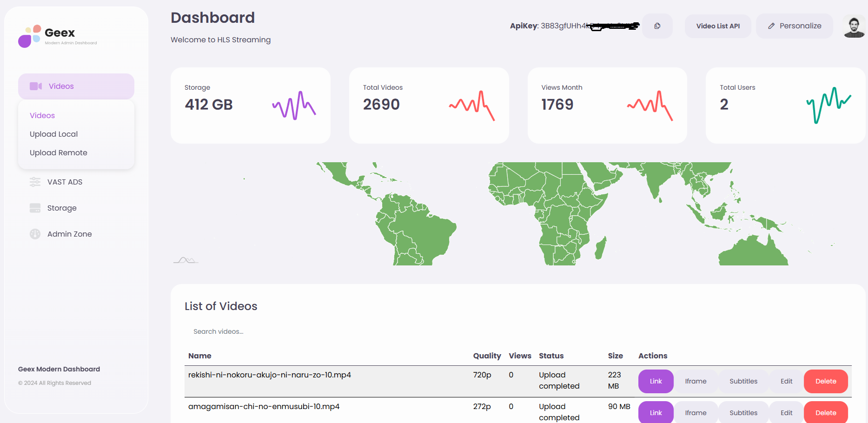The width and height of the screenshot is (868, 423).
Task: Open Subtitles for rekishi-ni-nokoru video
Action: (743, 381)
